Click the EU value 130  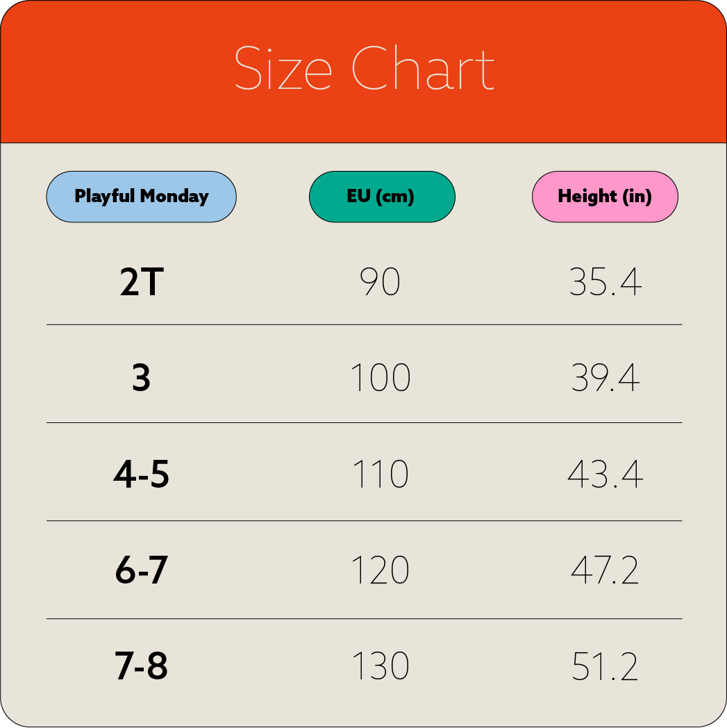tap(381, 666)
